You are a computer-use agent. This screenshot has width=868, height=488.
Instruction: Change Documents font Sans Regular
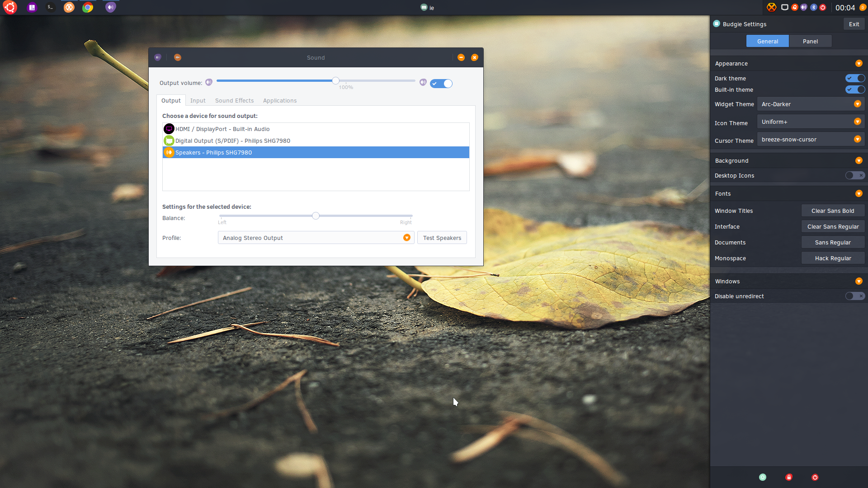pos(833,242)
